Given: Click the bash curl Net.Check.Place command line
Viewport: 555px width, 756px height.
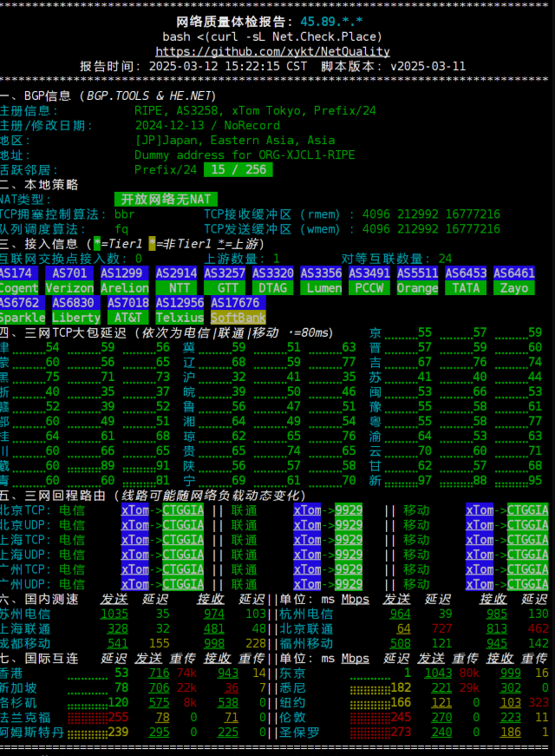Looking at the screenshot, I should 272,36.
